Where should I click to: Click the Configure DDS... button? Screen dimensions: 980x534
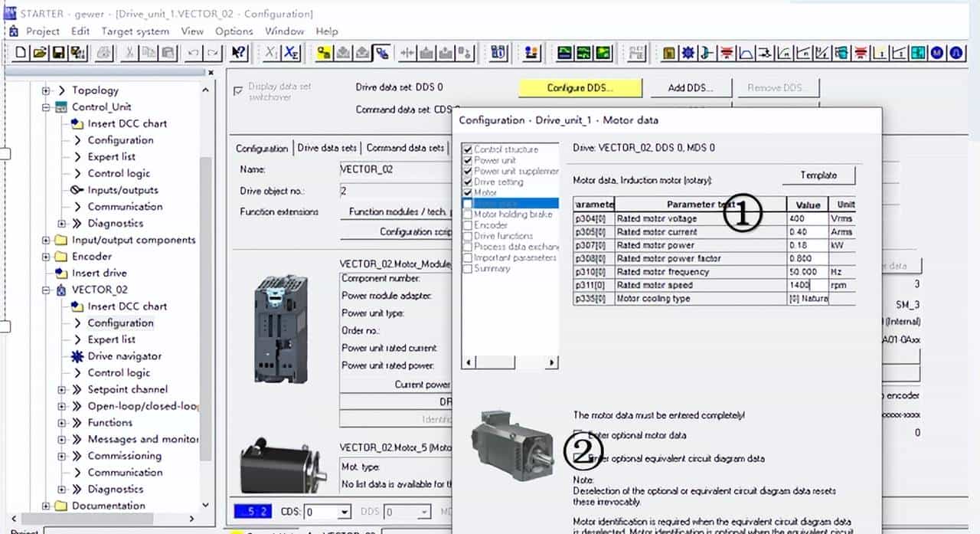580,88
